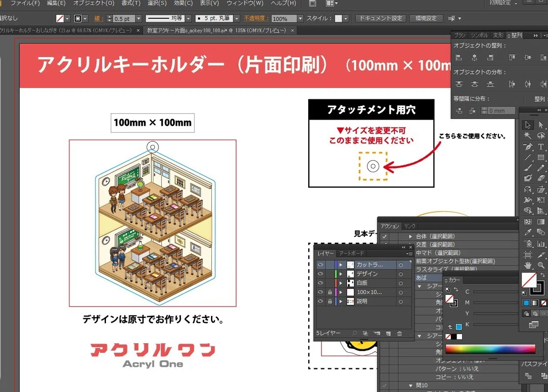This screenshot has width=548, height=392.
Task: Toggle visibility of 100×10... layer
Action: pyautogui.click(x=321, y=292)
